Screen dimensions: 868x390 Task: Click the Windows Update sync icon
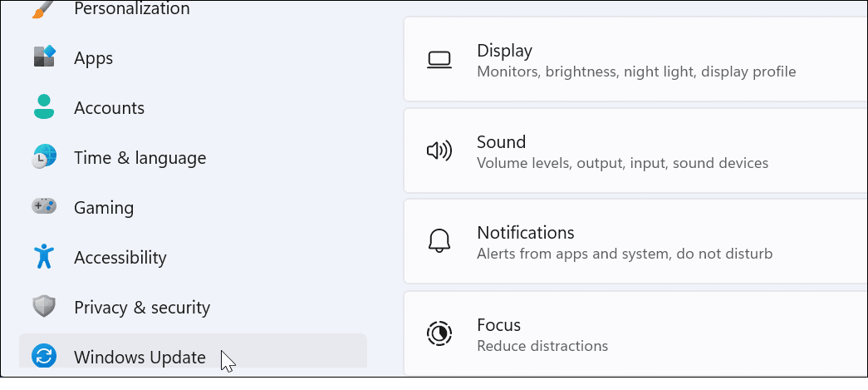tap(44, 357)
